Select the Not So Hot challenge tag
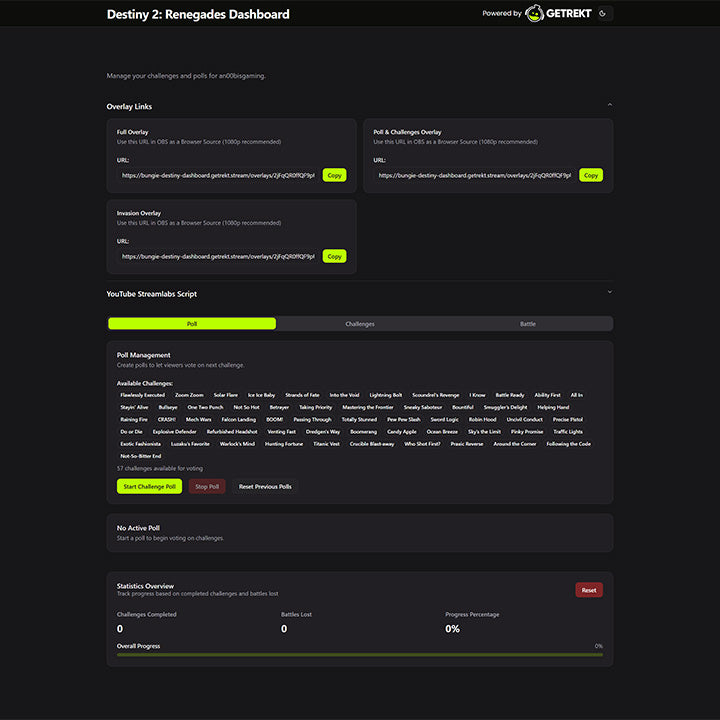 (246, 407)
